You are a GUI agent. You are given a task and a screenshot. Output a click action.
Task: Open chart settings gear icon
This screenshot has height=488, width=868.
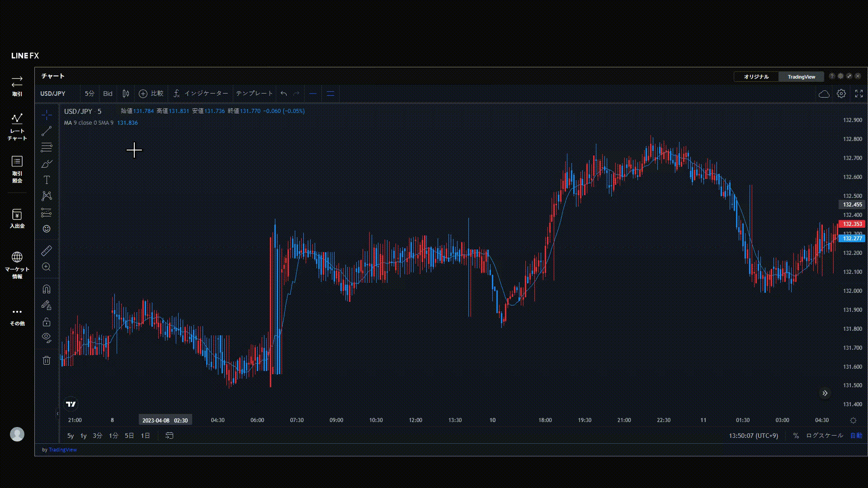coord(841,94)
